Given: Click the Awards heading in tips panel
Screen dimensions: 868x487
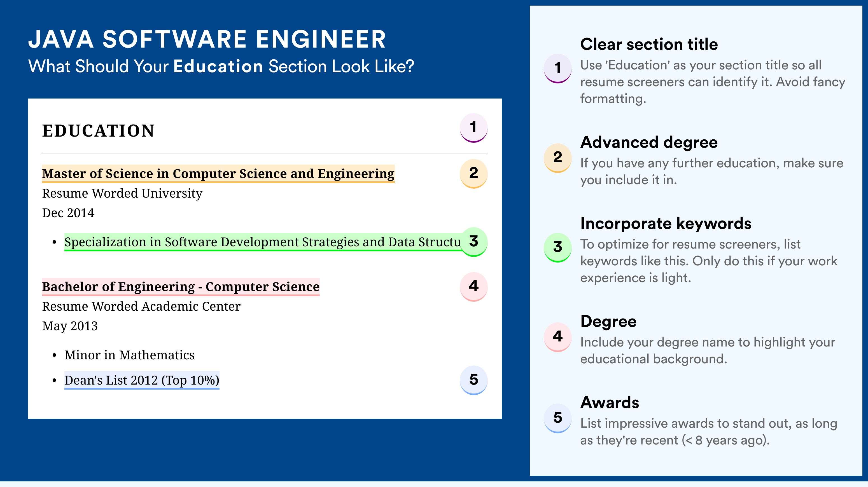Looking at the screenshot, I should 610,402.
